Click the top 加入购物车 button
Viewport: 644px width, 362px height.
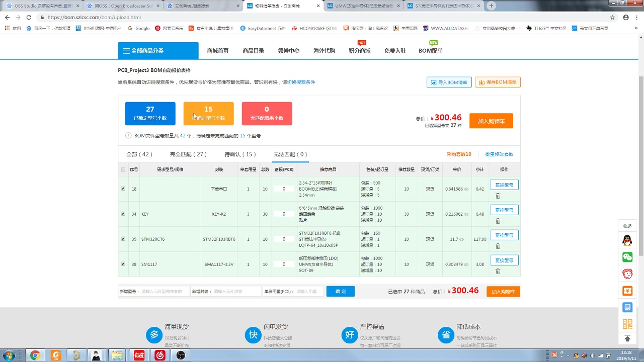click(491, 121)
